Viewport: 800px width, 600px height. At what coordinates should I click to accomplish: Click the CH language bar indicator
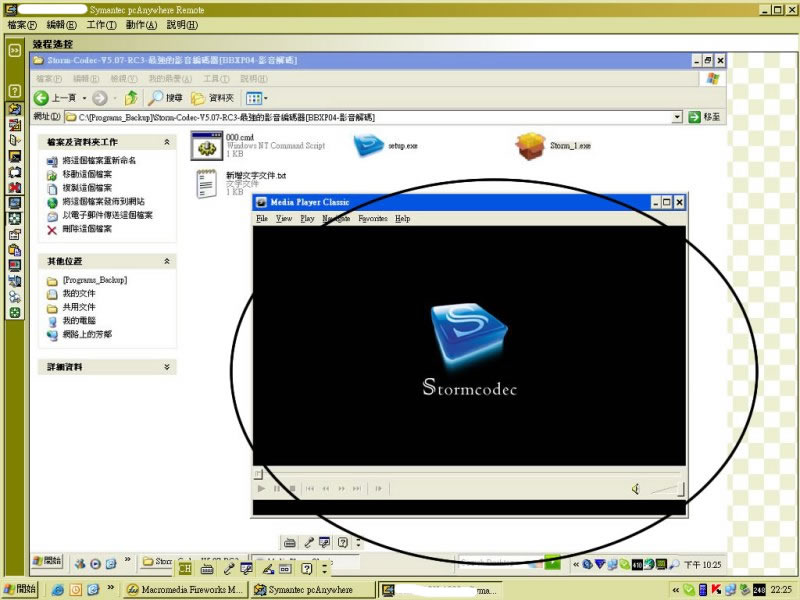tap(185, 568)
